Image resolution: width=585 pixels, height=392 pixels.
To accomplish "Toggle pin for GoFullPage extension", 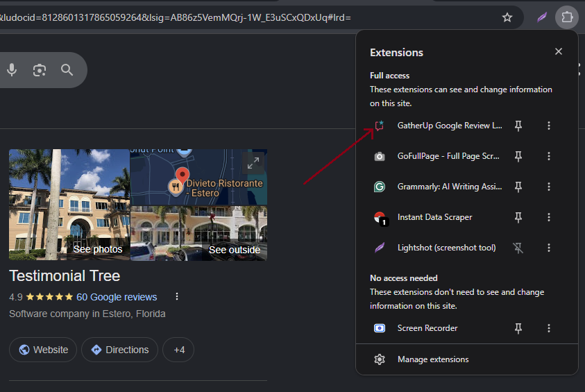I will click(518, 156).
